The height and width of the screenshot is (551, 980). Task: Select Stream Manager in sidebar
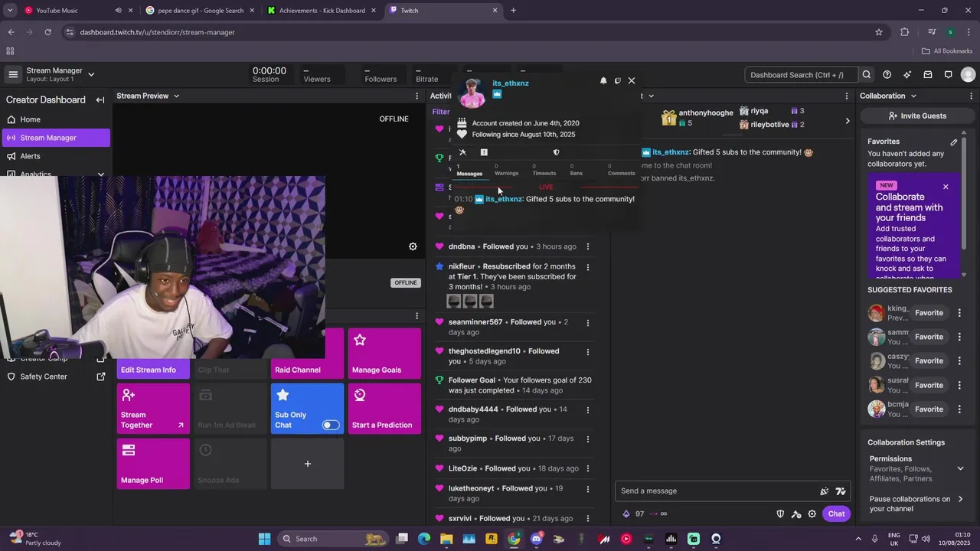55,138
